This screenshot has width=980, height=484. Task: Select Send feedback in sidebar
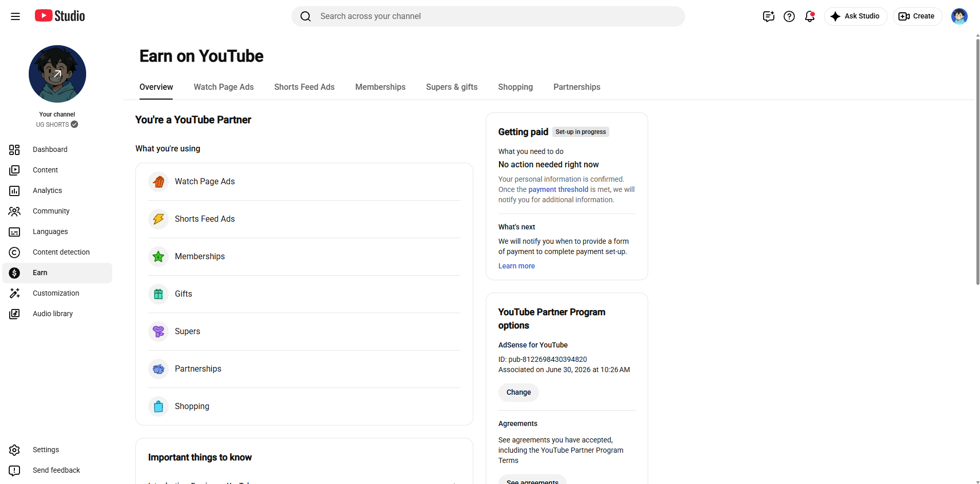coord(57,470)
